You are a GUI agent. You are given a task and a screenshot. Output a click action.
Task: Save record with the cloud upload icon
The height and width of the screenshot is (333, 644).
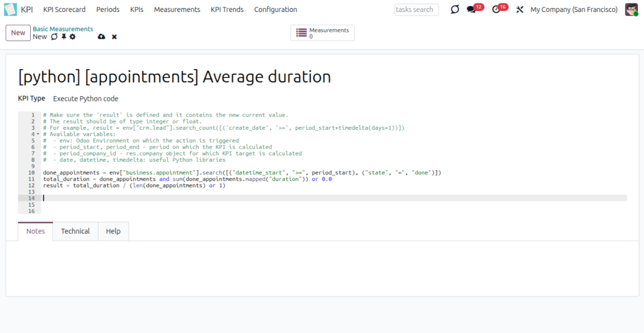[x=101, y=37]
